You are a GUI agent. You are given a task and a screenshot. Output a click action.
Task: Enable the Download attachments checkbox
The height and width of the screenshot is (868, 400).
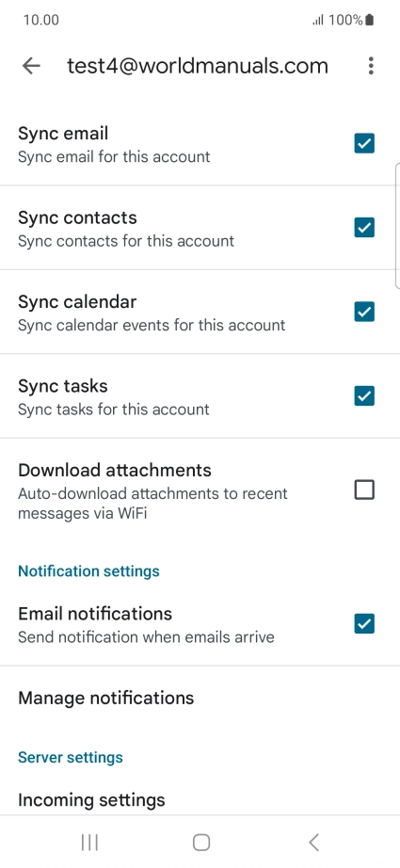(x=364, y=490)
